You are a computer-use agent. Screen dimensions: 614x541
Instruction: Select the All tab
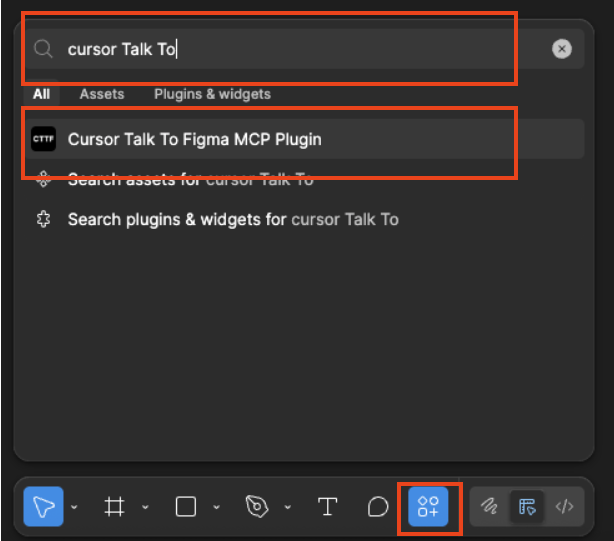(x=42, y=94)
